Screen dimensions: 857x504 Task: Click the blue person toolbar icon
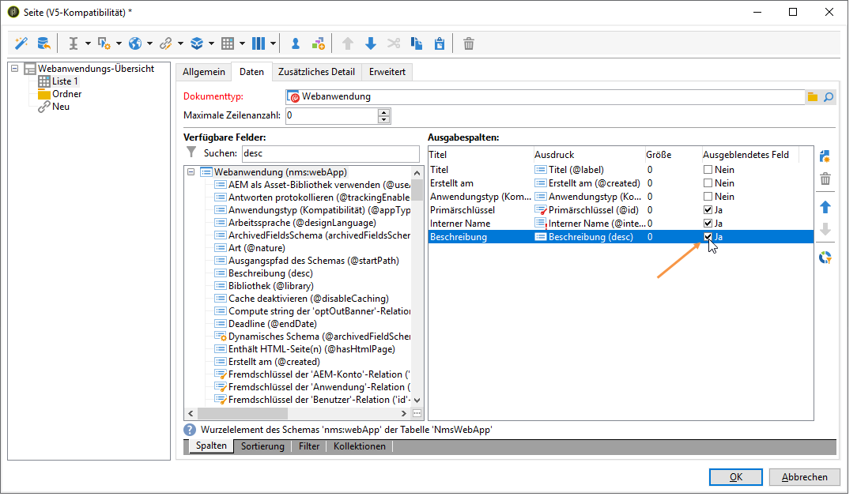295,43
